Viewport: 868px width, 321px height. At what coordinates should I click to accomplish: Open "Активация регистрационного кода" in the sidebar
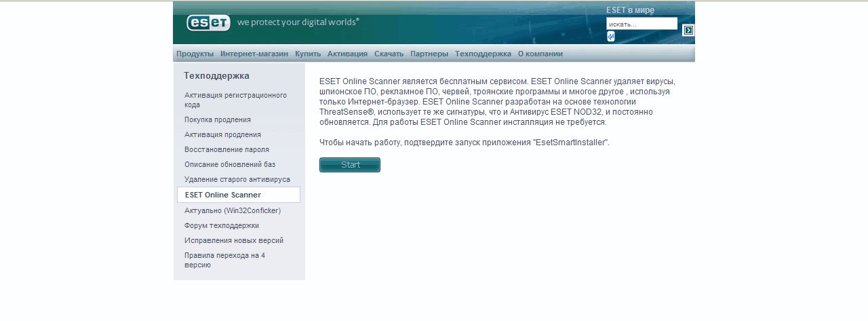click(x=235, y=100)
